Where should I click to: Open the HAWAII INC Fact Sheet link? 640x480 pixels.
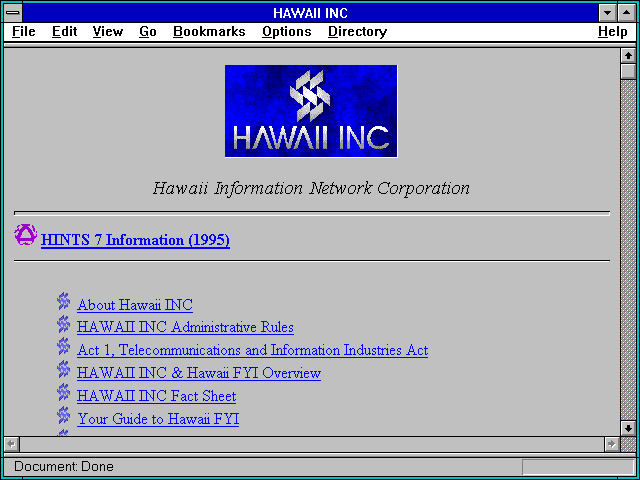[156, 396]
